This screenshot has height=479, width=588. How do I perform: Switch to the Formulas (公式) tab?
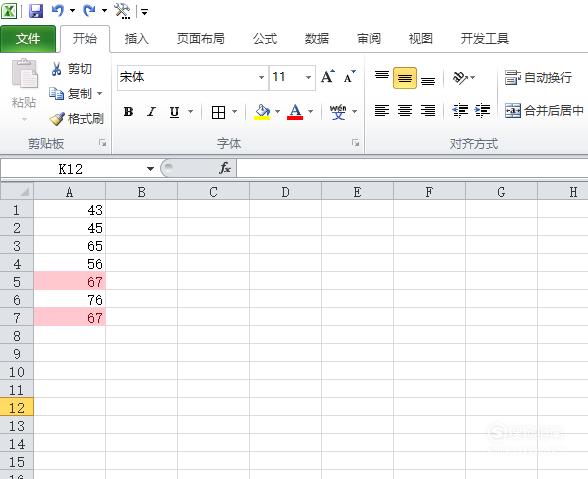point(265,39)
